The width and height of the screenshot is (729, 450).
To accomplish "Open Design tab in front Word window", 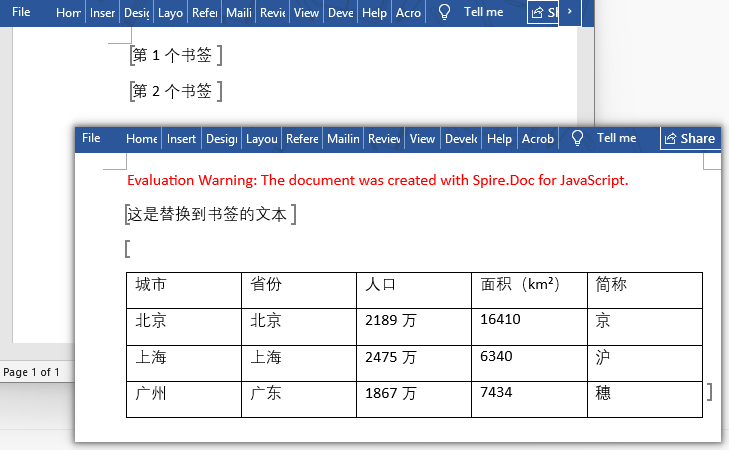I will [222, 139].
